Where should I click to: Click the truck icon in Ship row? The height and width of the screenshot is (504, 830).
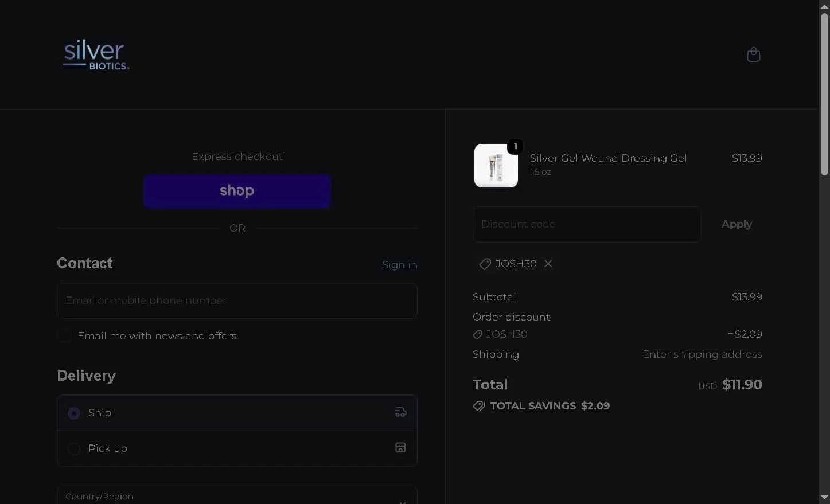pyautogui.click(x=400, y=412)
